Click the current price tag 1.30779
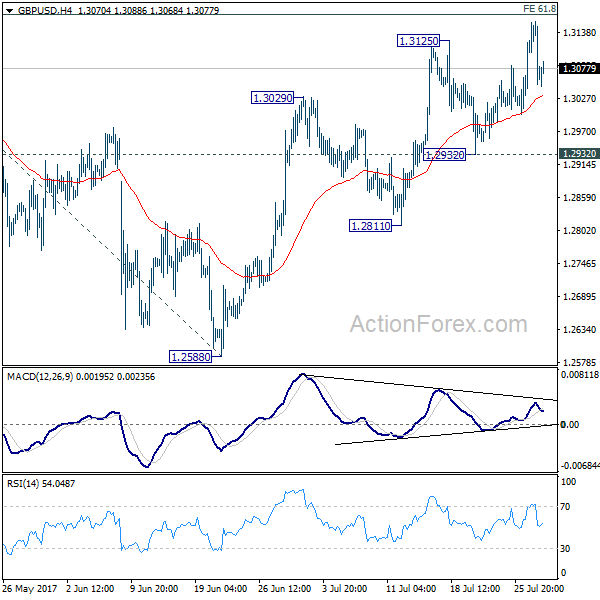The image size is (600, 600). pyautogui.click(x=579, y=68)
